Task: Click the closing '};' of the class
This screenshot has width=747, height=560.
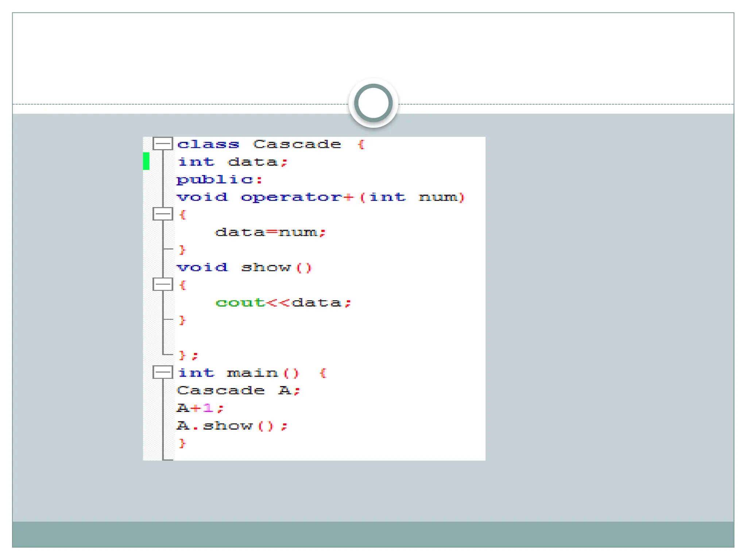Action: [x=188, y=355]
